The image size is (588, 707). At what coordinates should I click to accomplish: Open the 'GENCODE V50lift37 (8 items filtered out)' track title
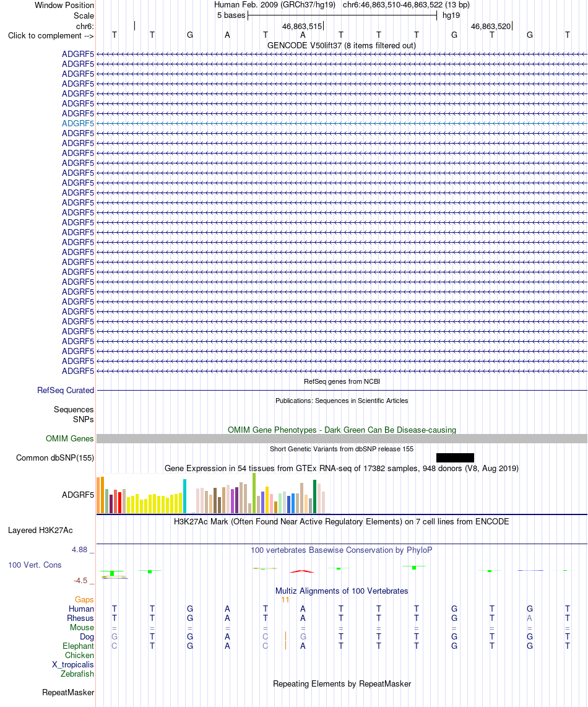coord(341,46)
